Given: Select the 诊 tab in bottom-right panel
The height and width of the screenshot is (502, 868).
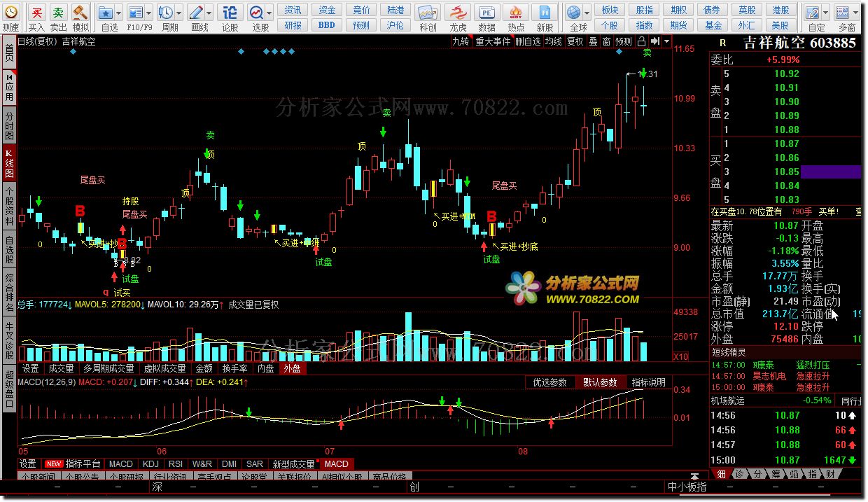Looking at the screenshot, I should [x=741, y=474].
